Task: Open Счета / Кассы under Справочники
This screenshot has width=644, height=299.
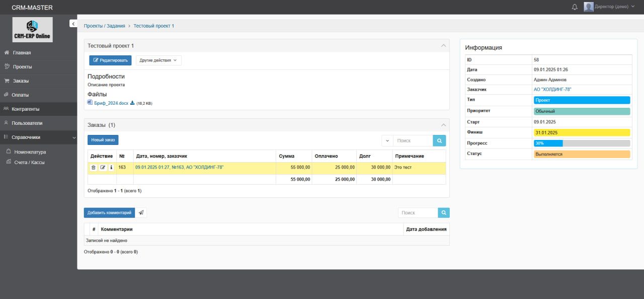Action: 29,162
